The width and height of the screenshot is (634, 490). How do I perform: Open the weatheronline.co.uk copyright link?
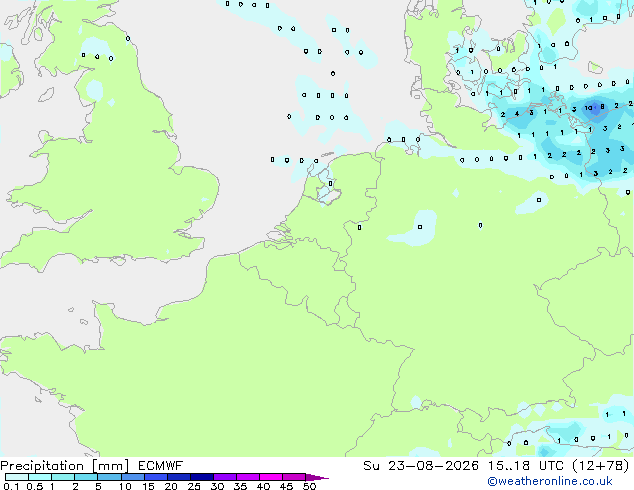pyautogui.click(x=550, y=481)
